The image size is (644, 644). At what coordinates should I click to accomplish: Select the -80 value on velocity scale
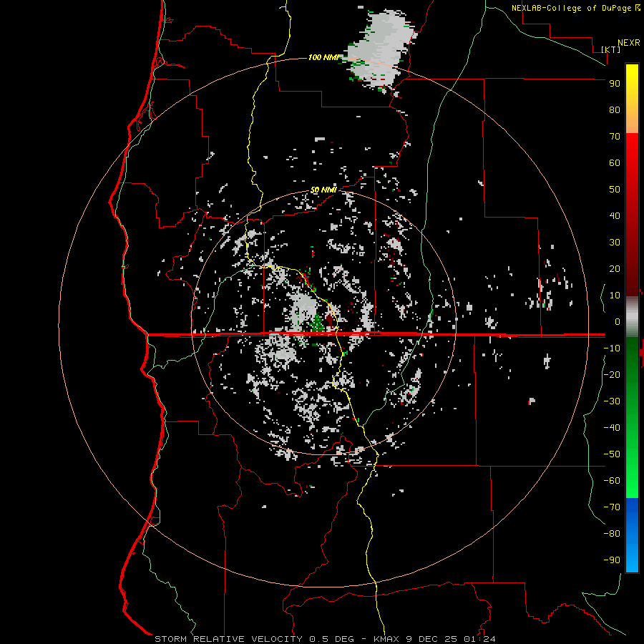[x=612, y=534]
